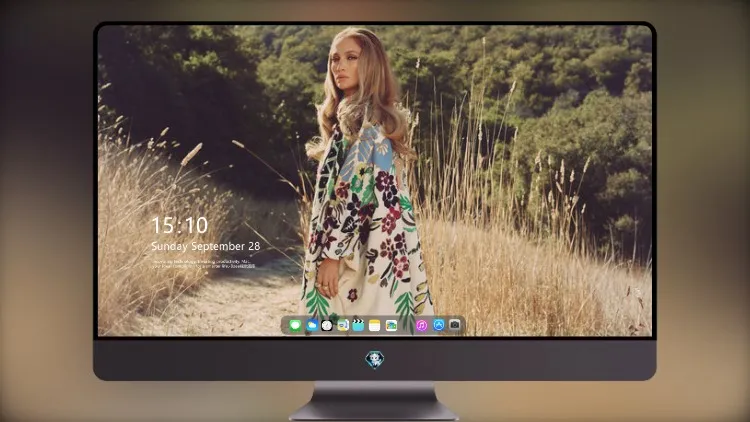Launch the Camera app from the dock
The image size is (750, 422).
[455, 325]
